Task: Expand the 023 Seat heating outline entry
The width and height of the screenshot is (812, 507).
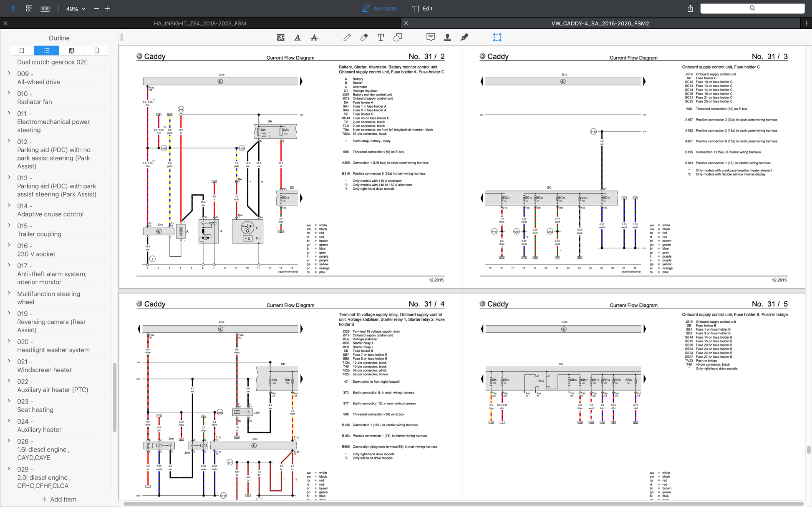Action: [9, 401]
